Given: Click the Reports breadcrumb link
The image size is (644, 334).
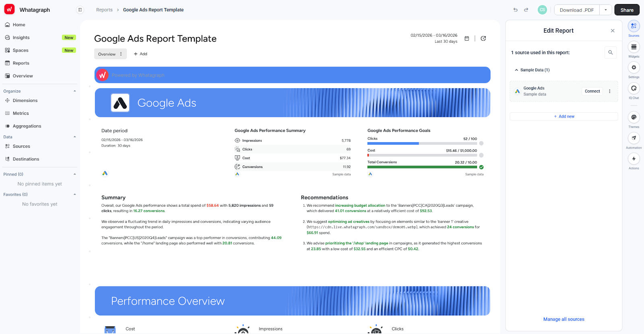Looking at the screenshot, I should pos(104,10).
